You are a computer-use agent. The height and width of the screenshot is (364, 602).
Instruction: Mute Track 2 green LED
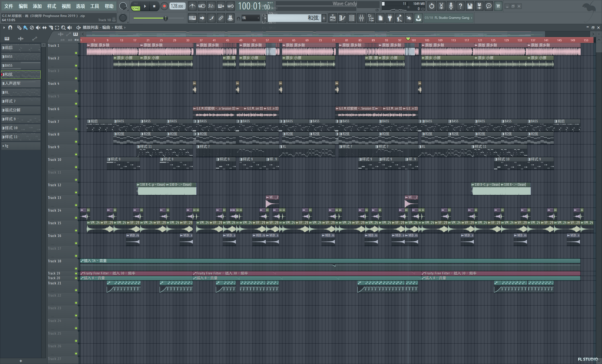coord(76,66)
